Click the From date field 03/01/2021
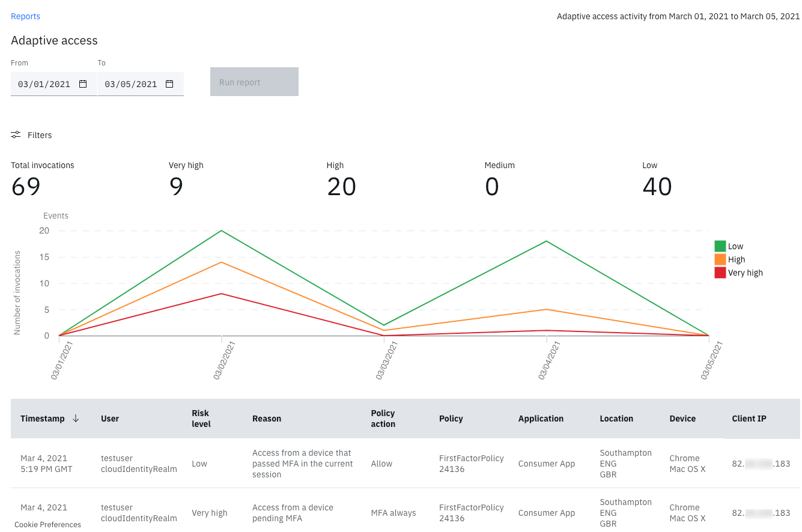Image resolution: width=802 pixels, height=532 pixels. point(53,84)
